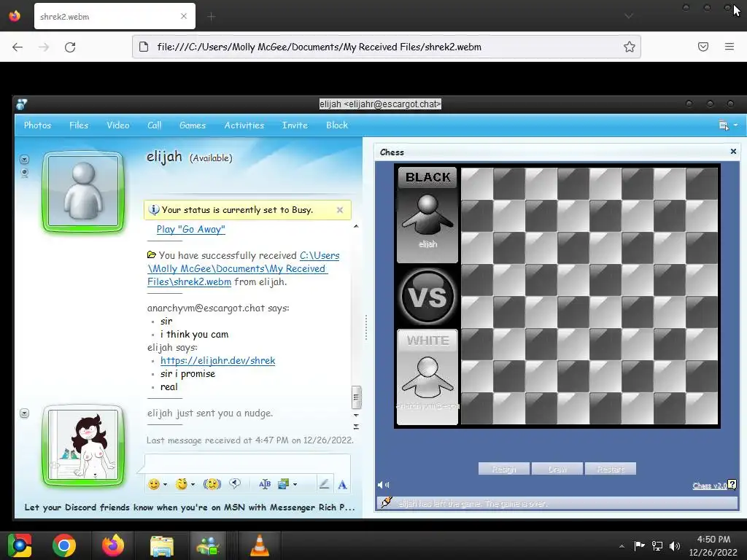Image resolution: width=747 pixels, height=560 pixels.
Task: Open Photos in the Messenger toolbar
Action: coord(38,125)
